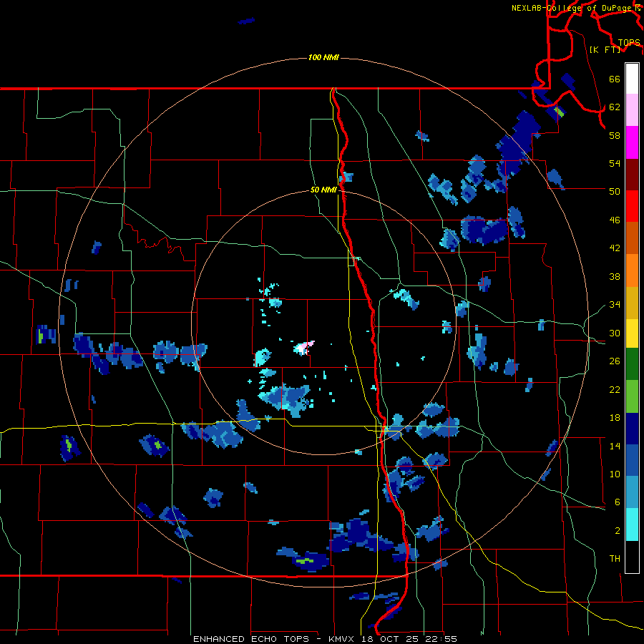Click the [K FT] units label

pyautogui.click(x=605, y=49)
